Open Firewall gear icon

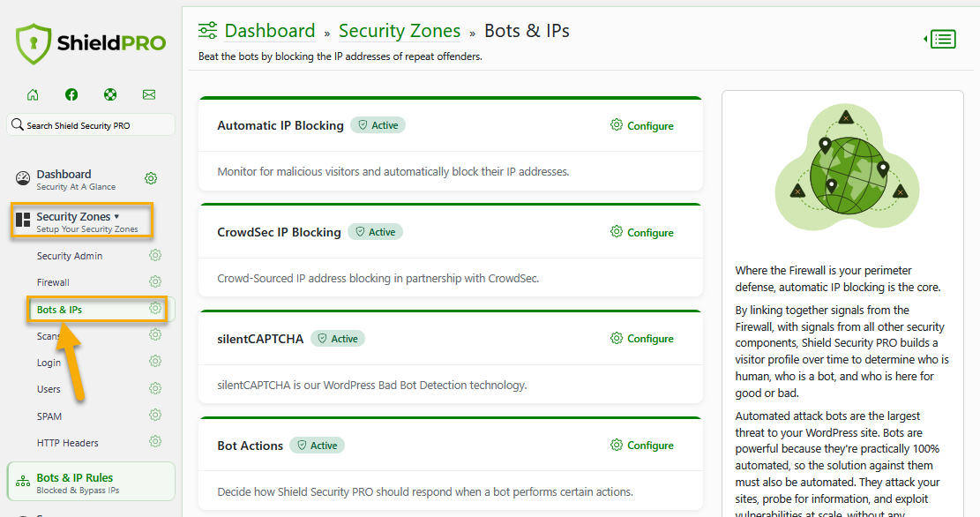155,282
